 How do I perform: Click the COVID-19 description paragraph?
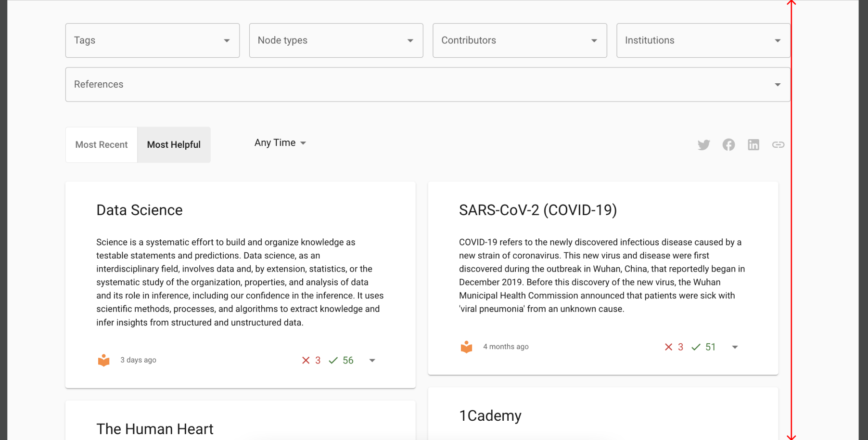click(x=602, y=275)
